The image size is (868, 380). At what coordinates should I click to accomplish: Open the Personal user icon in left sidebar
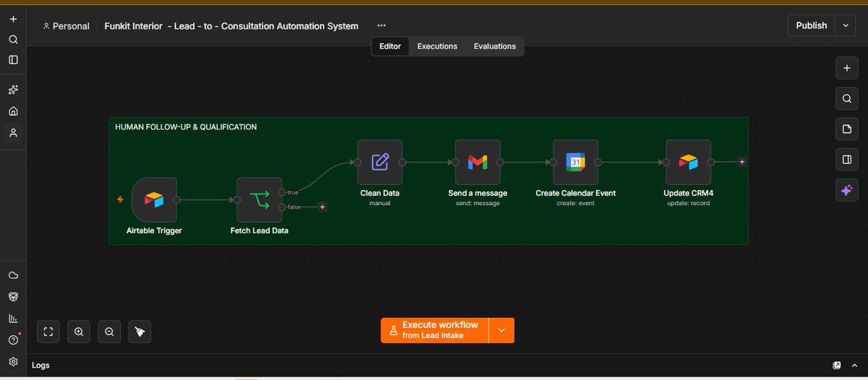click(x=13, y=133)
